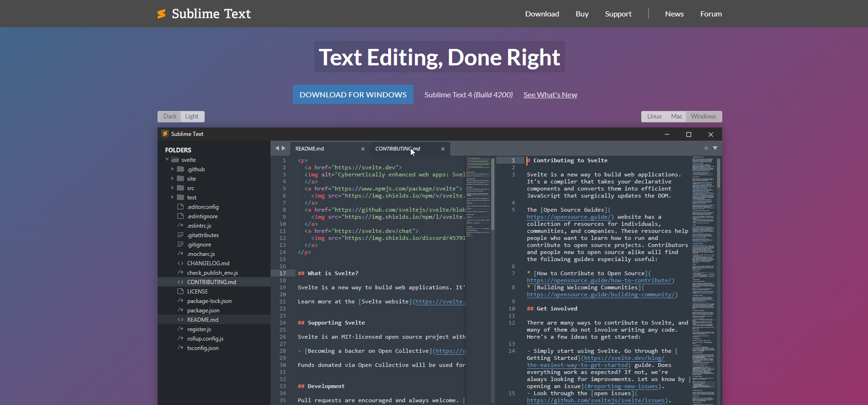Click the tsconfig.json code file icon
This screenshot has width=868, height=405.
[x=180, y=348]
